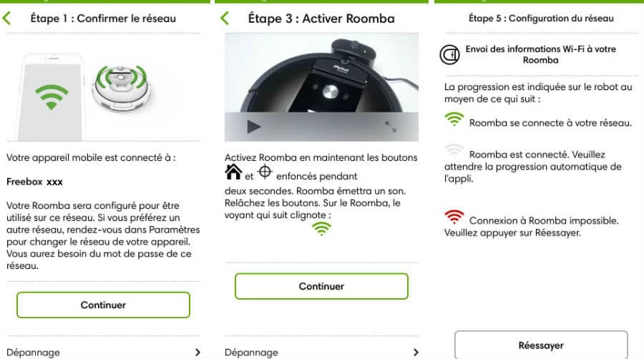Click the phone and Roomba Wi-Fi illustration
Screen dimensions: 644x359
pos(87,97)
